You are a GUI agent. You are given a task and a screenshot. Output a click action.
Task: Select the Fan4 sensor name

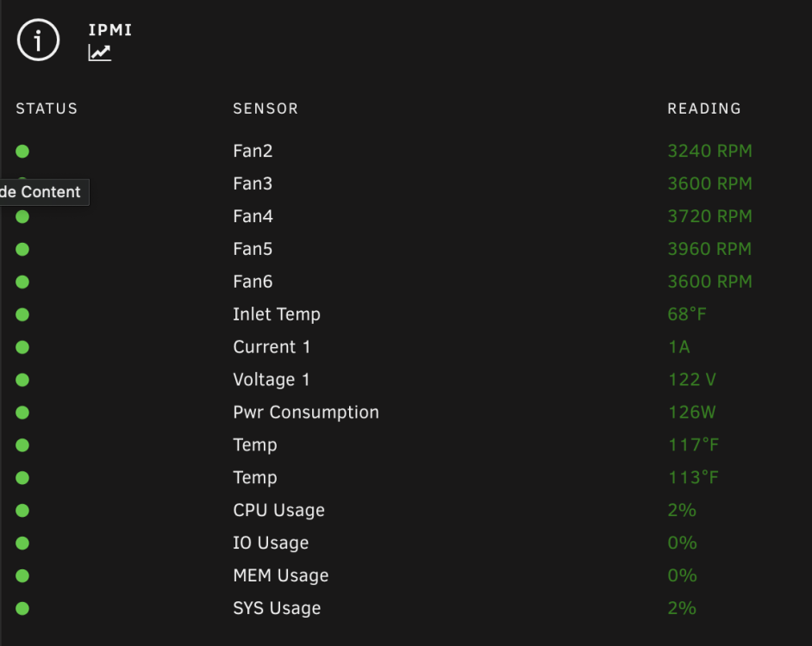pos(253,216)
